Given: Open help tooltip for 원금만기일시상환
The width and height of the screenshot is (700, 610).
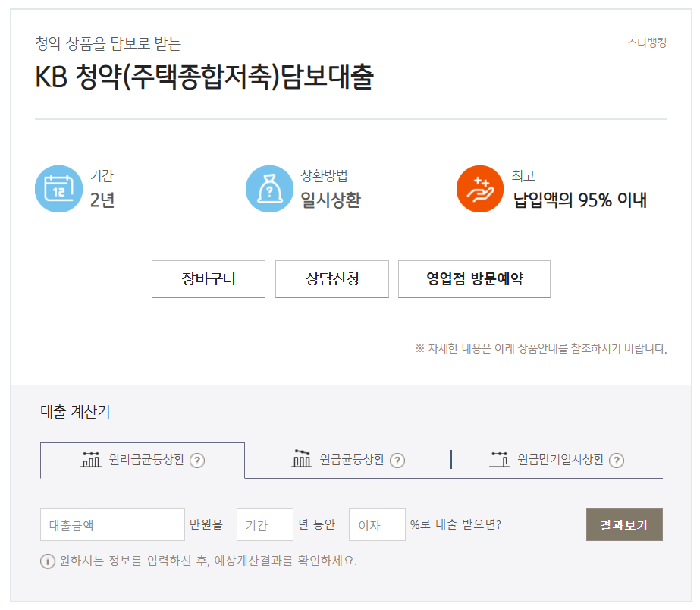Looking at the screenshot, I should 617,460.
